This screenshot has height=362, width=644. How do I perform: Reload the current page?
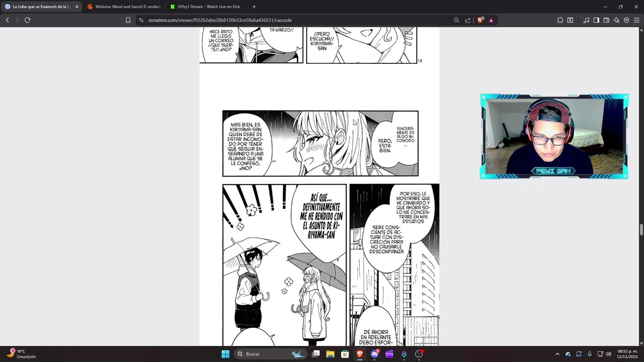tap(27, 20)
